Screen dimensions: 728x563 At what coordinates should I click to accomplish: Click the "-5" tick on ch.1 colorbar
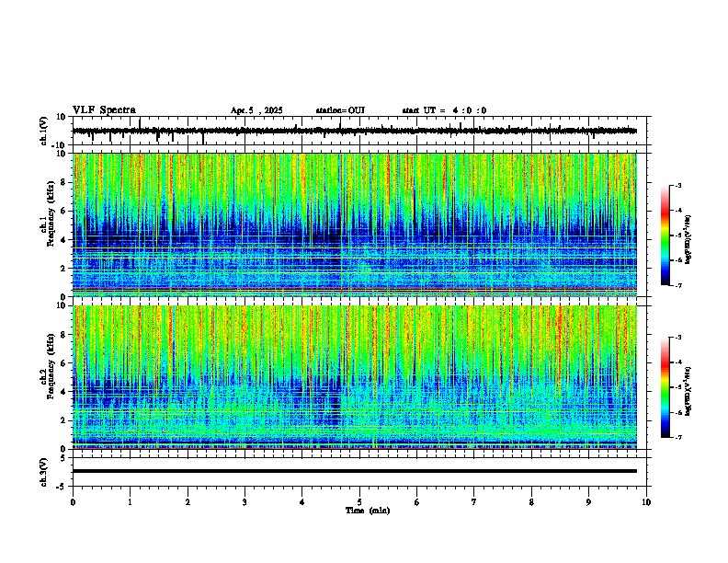(x=678, y=236)
